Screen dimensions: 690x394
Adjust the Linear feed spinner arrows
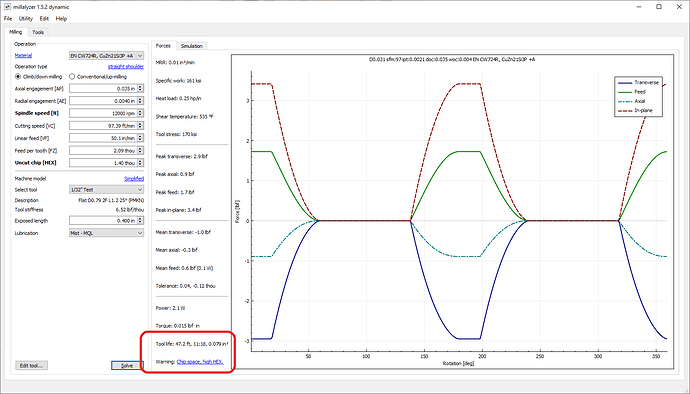pyautogui.click(x=140, y=138)
